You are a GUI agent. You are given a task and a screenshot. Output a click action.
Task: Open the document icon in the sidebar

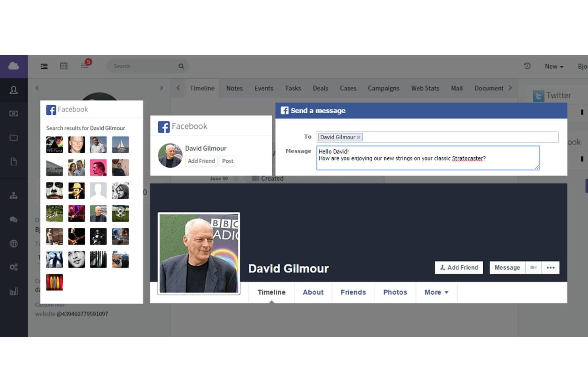(x=14, y=162)
